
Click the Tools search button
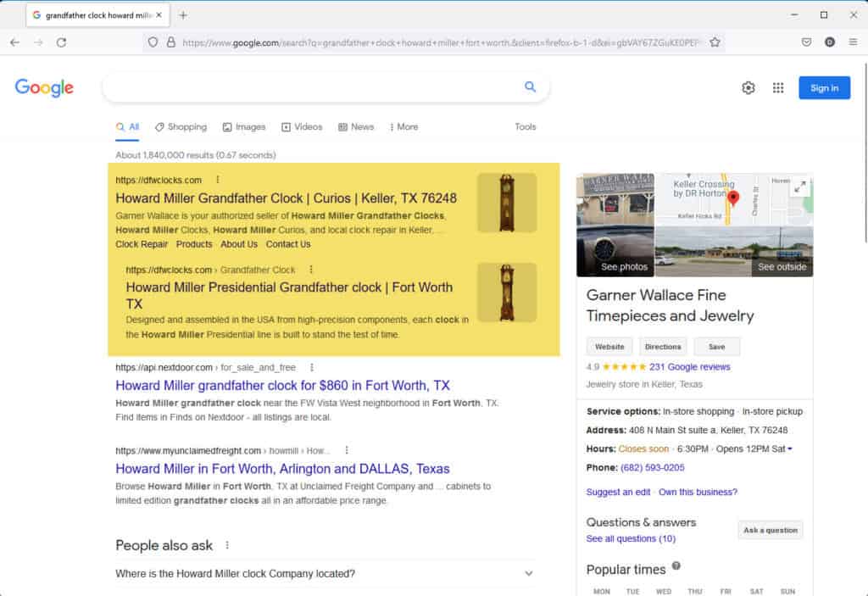[x=526, y=127]
